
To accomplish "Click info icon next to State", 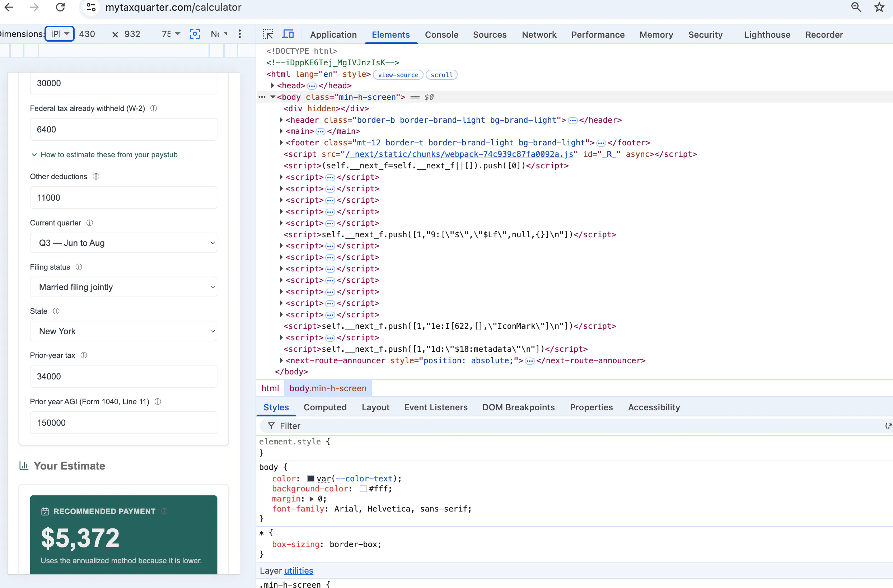I will coord(56,311).
